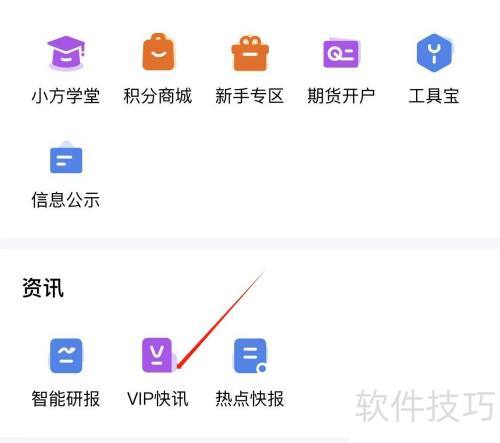The image size is (500, 443).
Task: Click the 资讯 section heading
Action: coord(43,288)
